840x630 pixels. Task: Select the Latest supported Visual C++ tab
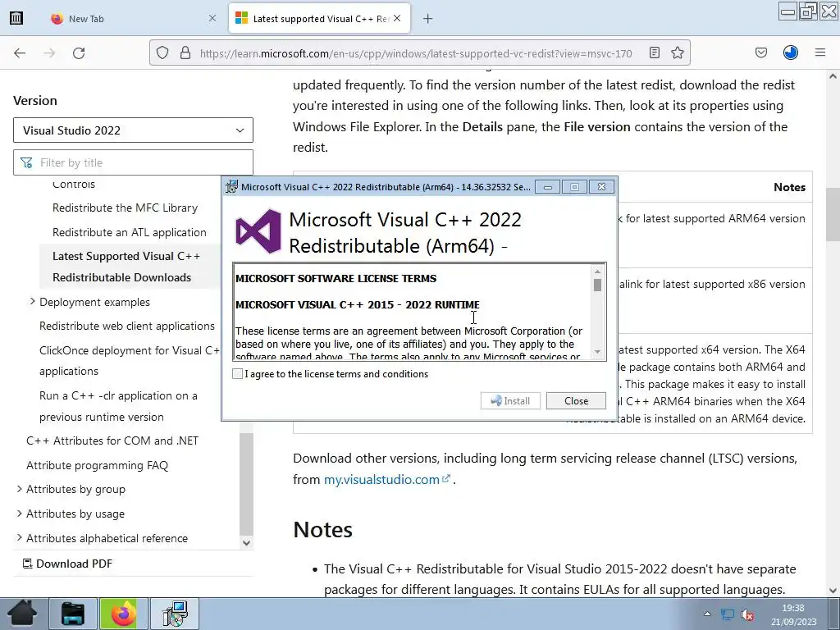coord(320,18)
